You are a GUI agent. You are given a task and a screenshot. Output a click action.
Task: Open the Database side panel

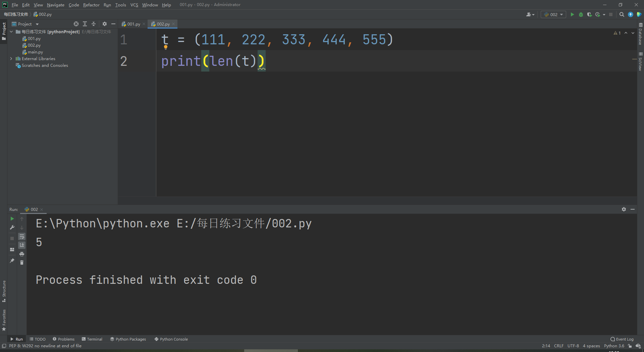(x=640, y=34)
